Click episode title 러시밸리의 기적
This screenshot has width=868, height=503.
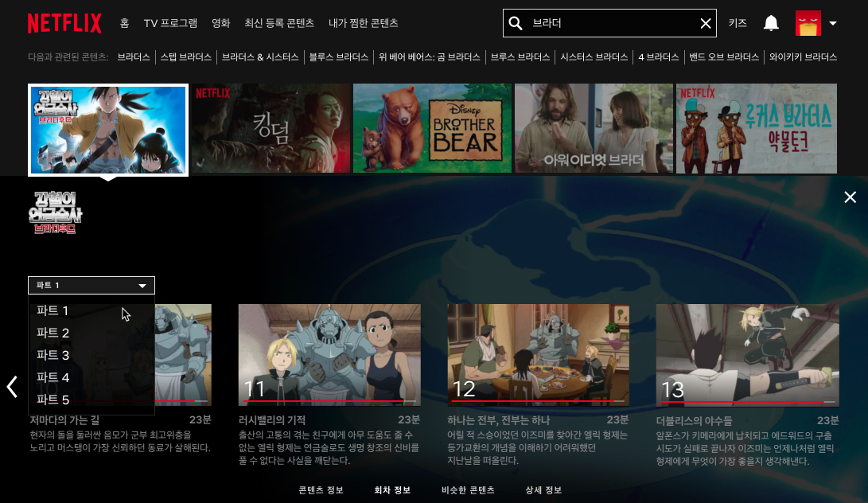point(272,420)
